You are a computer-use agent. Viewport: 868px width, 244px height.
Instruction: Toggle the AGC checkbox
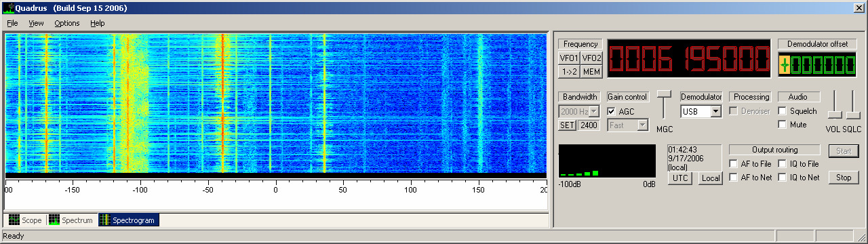(612, 111)
